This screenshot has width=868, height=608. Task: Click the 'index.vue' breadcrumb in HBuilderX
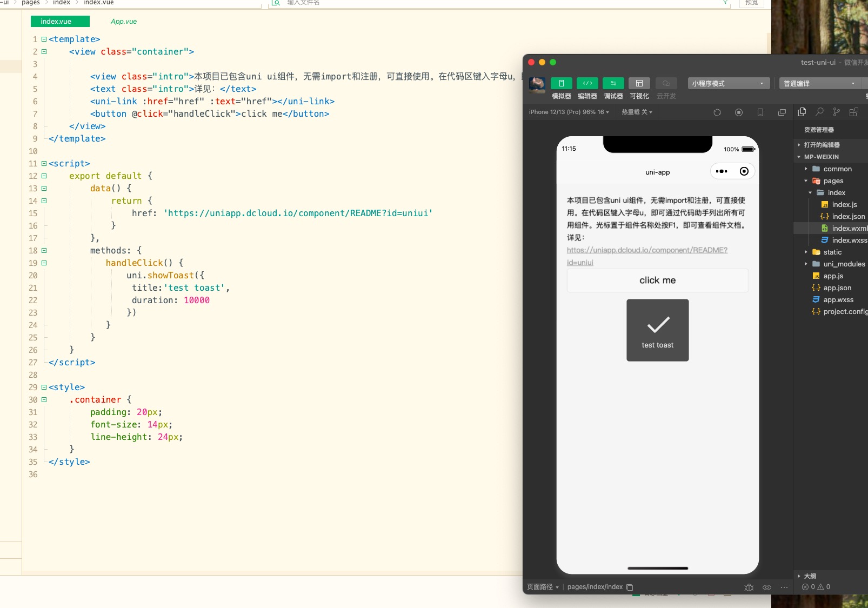pyautogui.click(x=98, y=3)
